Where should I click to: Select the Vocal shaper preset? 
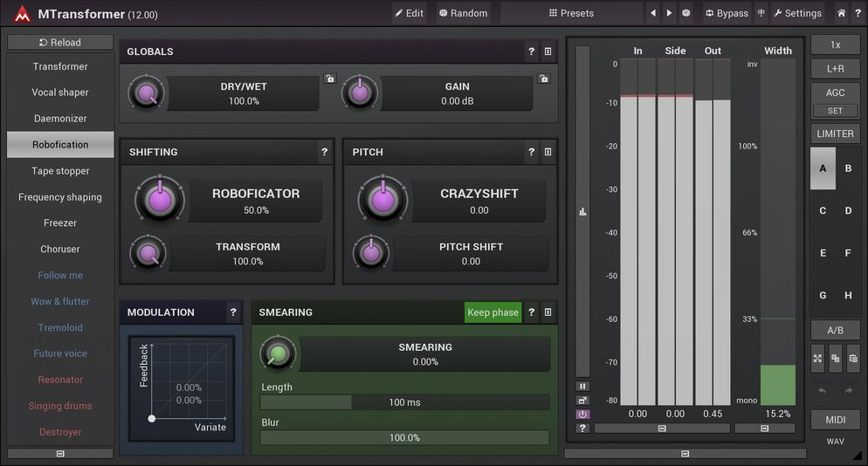60,93
